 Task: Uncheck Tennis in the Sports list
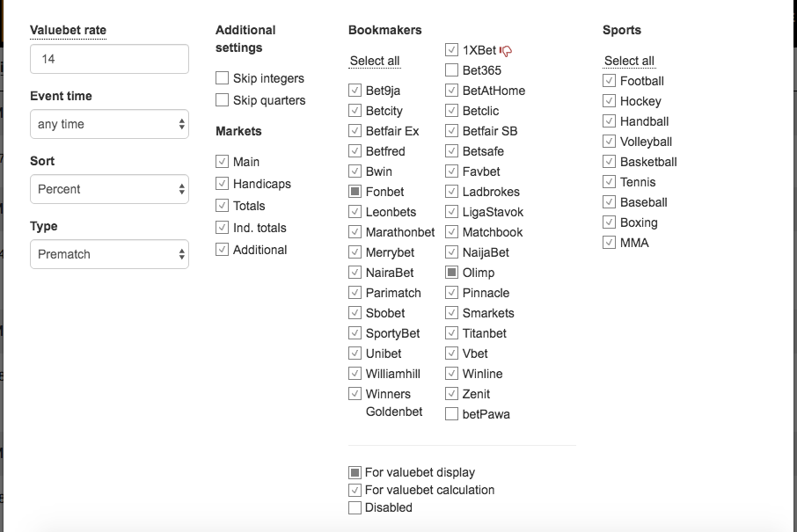point(609,182)
